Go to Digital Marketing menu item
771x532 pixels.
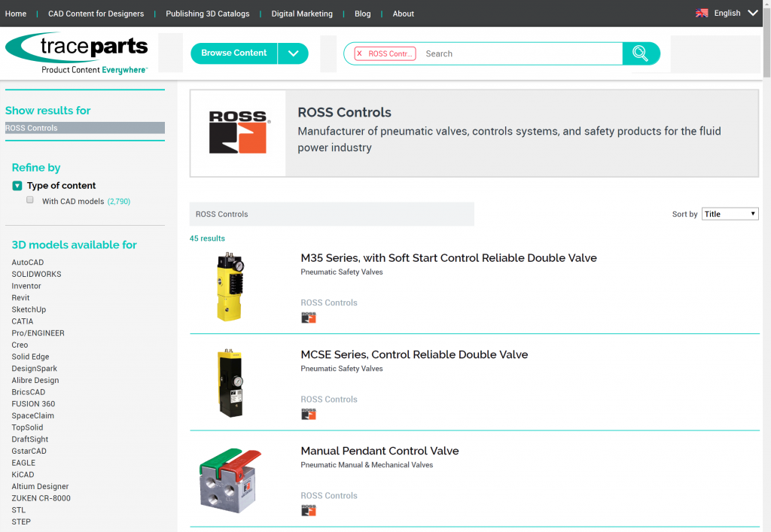tap(302, 14)
